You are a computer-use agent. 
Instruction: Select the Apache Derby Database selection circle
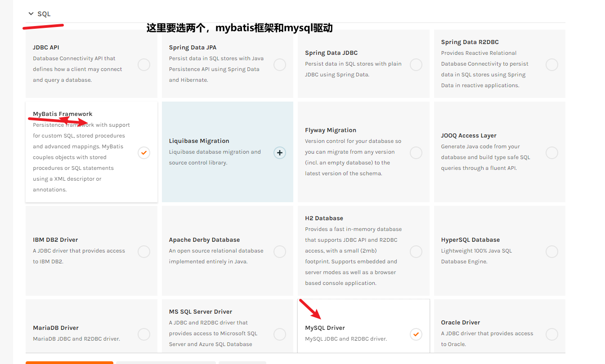click(280, 251)
